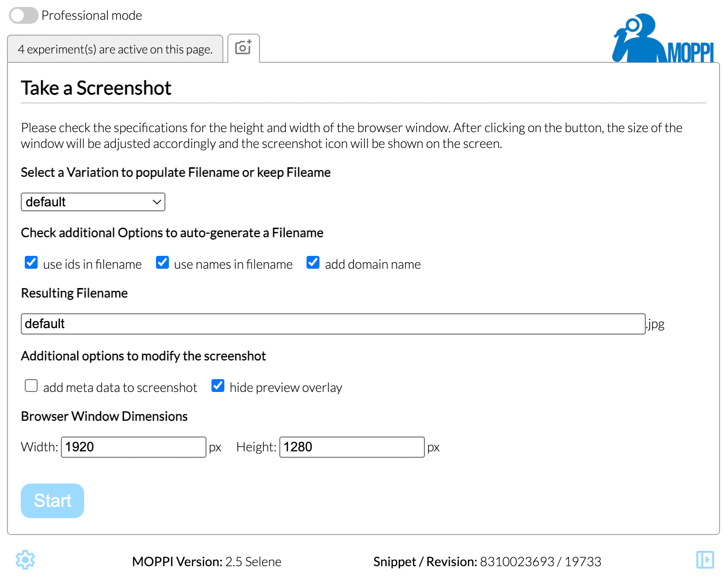Click the MOPPI Version 2.5 Selene text
Viewport: 728px width, 584px height.
click(x=207, y=562)
